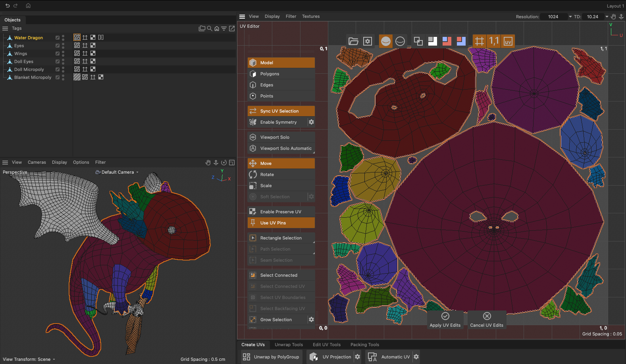Open the Textures menu in UV Editor

[311, 16]
